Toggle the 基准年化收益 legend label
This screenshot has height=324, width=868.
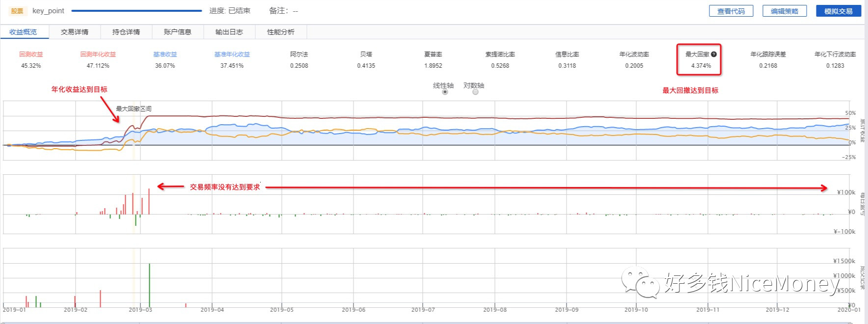pyautogui.click(x=232, y=54)
